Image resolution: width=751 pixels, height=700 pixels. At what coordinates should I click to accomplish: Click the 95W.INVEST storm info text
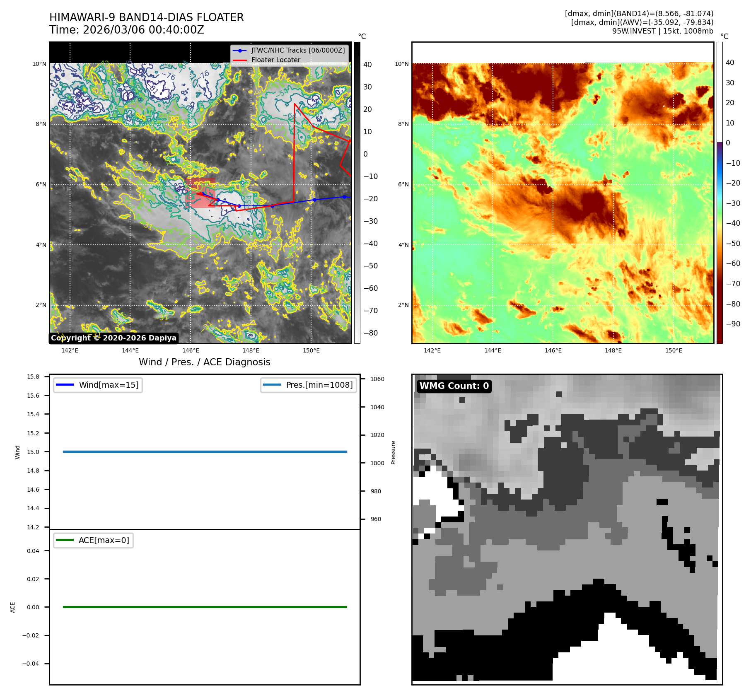click(662, 31)
